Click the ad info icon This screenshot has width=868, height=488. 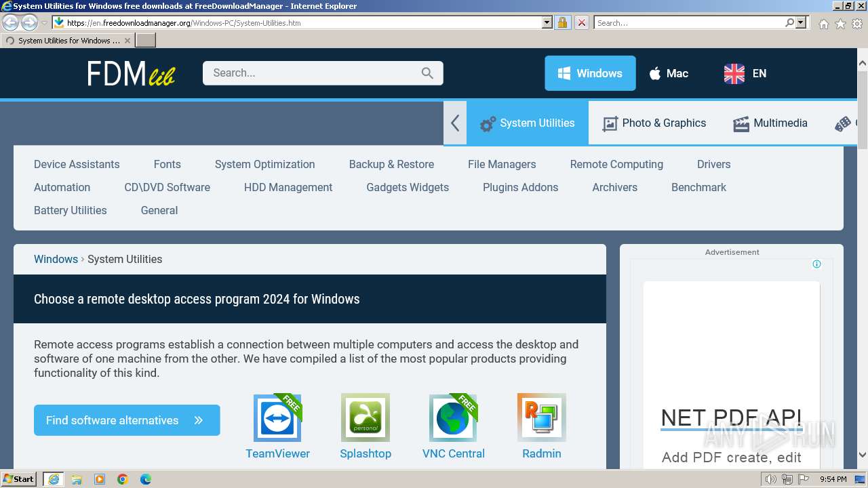[816, 264]
